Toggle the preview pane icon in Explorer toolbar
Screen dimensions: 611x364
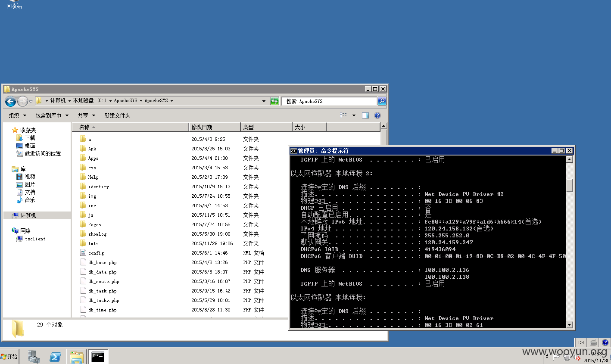tap(365, 115)
